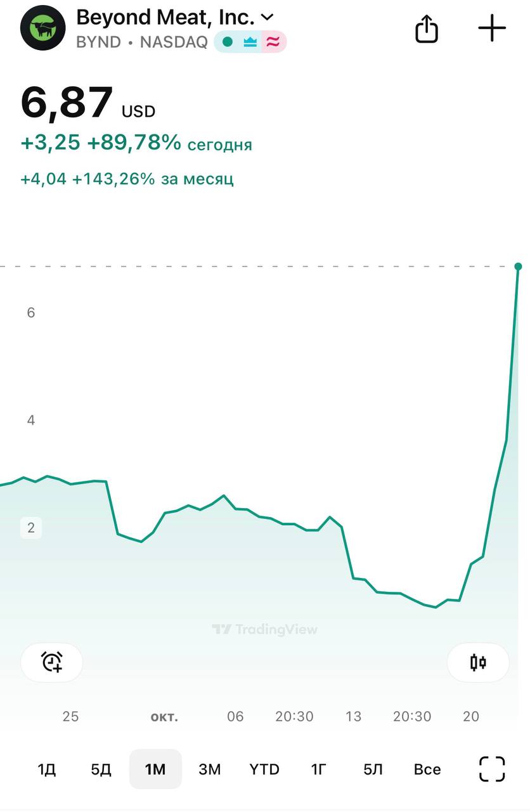Show the Все full history range
Screen dimensions: 530x812
point(427,769)
